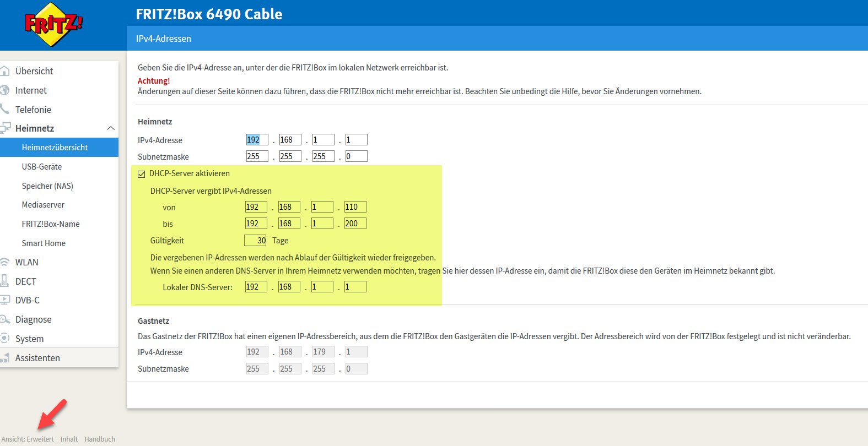The image size is (868, 446).
Task: Click the 'Tage' unit label
Action: tap(281, 241)
